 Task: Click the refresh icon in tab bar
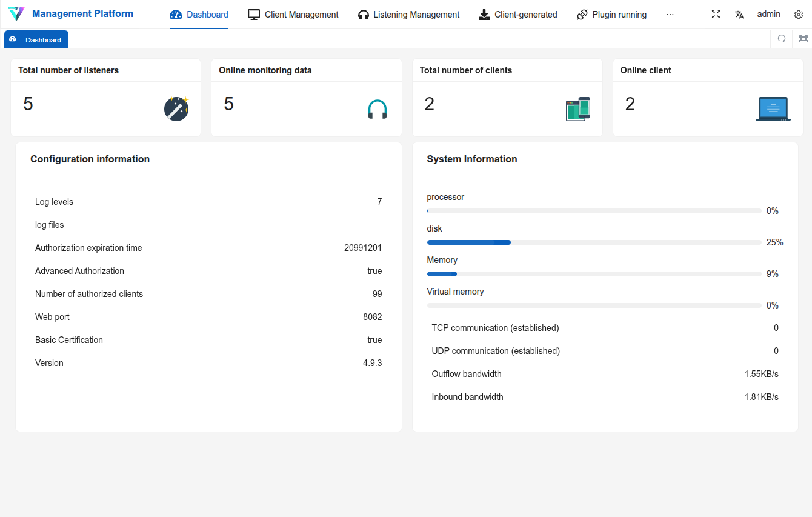782,39
